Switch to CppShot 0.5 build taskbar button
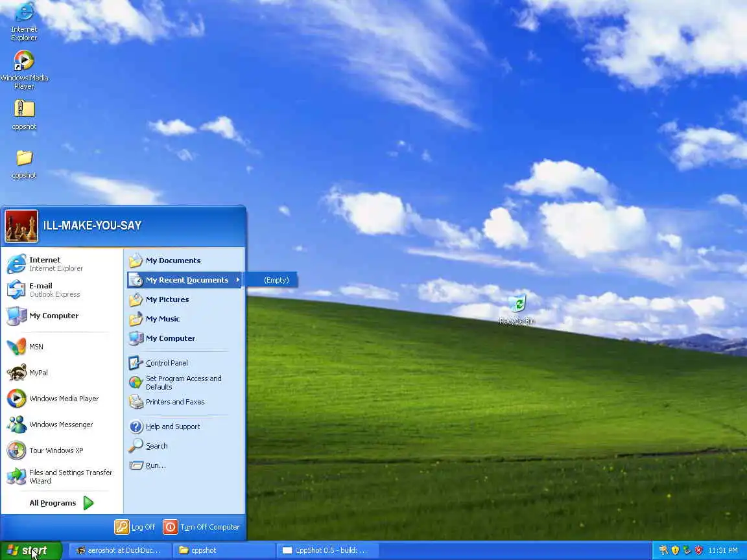747x560 pixels. [x=326, y=550]
